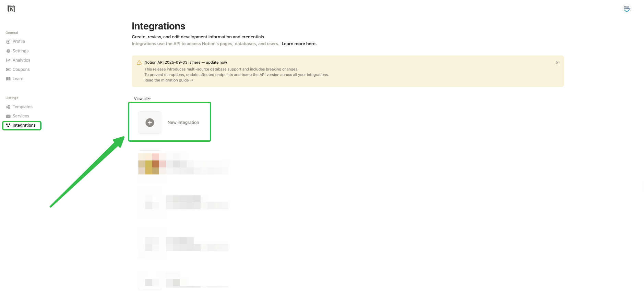Click the banner line about multi-source database support
644x291 pixels.
(221, 69)
